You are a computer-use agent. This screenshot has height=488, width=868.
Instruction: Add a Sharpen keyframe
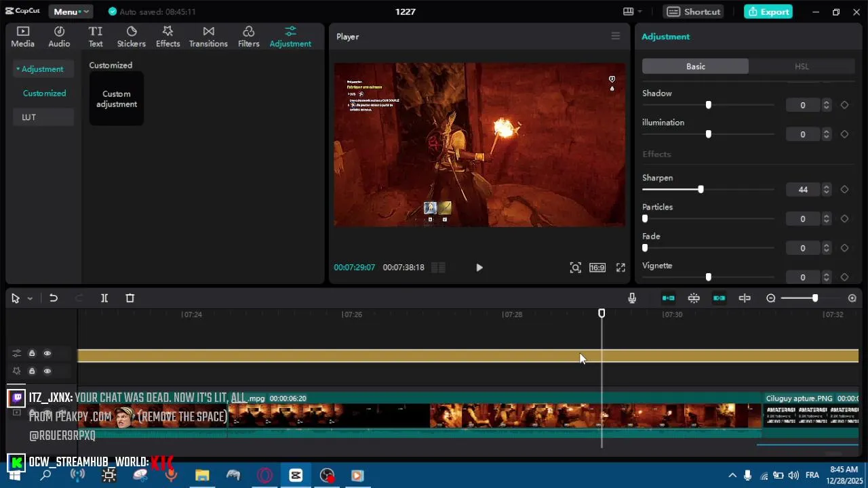pos(844,190)
